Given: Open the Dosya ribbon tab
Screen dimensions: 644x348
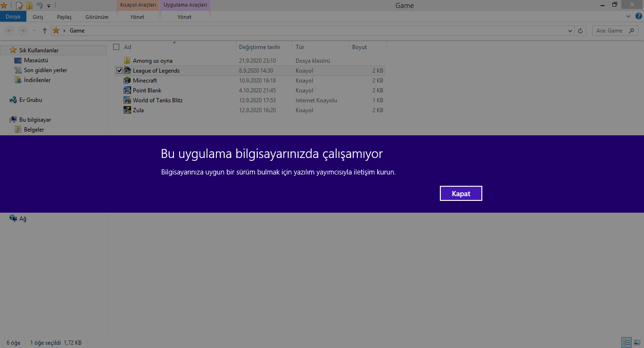Looking at the screenshot, I should 13,17.
